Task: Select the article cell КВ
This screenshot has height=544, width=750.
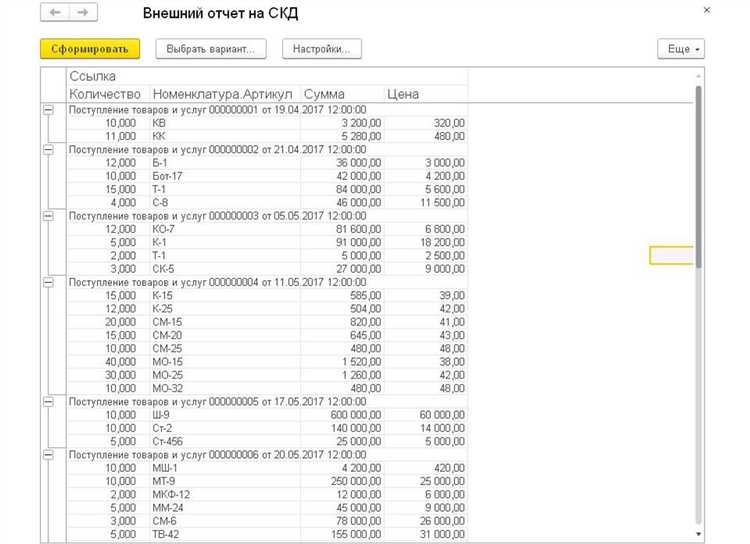Action: coord(225,123)
